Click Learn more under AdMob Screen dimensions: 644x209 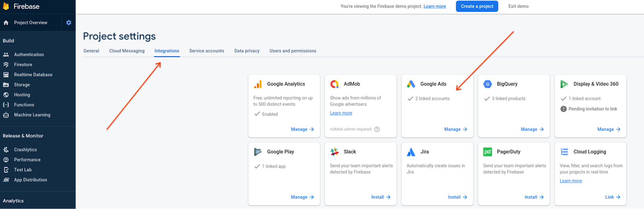[341, 113]
